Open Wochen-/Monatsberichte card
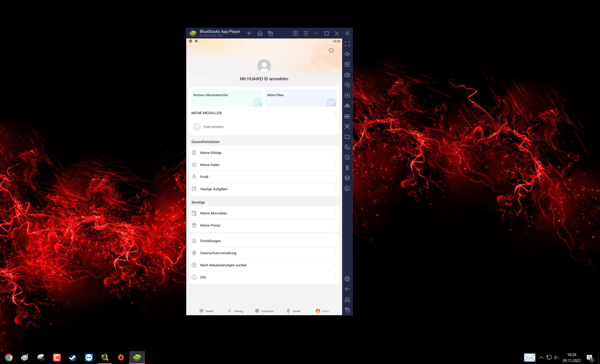This screenshot has height=364, width=600. [x=227, y=98]
